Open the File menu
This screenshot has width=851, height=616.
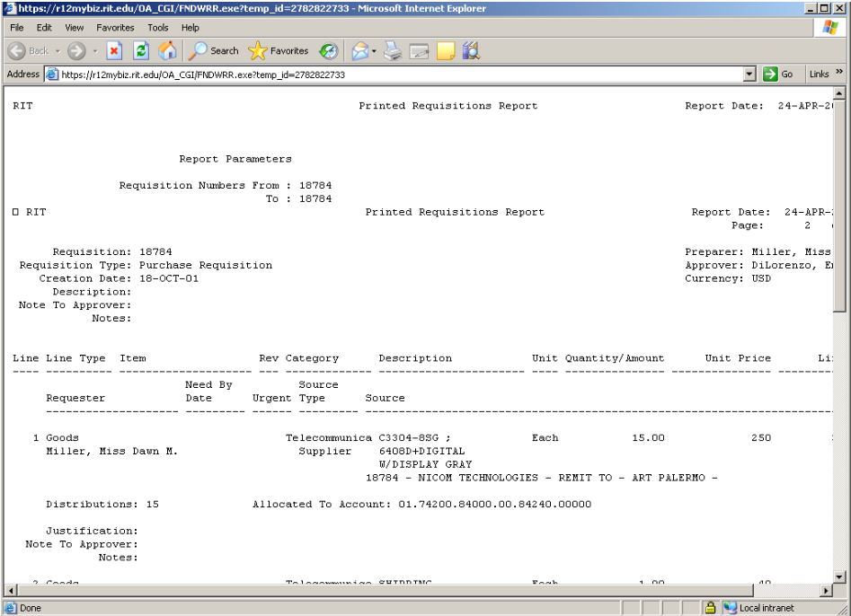pyautogui.click(x=17, y=28)
